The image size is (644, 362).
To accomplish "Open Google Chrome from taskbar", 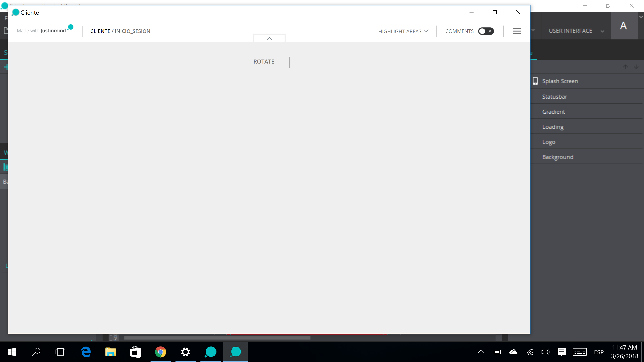I will [x=161, y=352].
